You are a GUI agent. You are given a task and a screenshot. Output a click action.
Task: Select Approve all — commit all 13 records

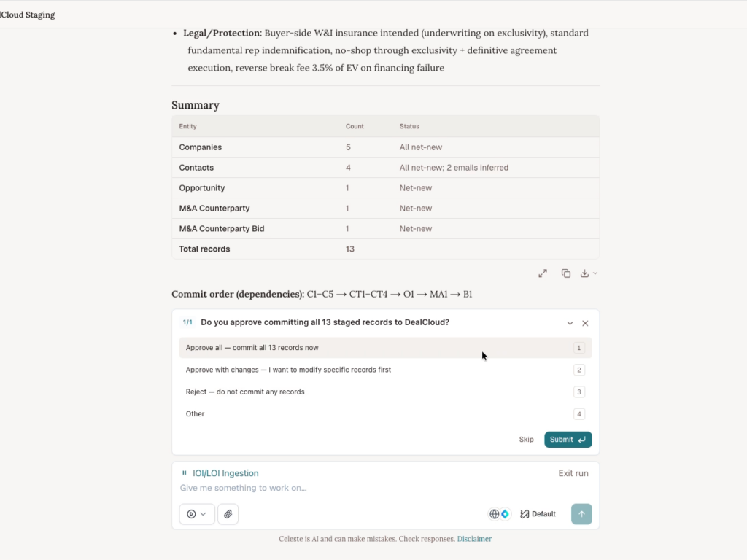click(385, 348)
